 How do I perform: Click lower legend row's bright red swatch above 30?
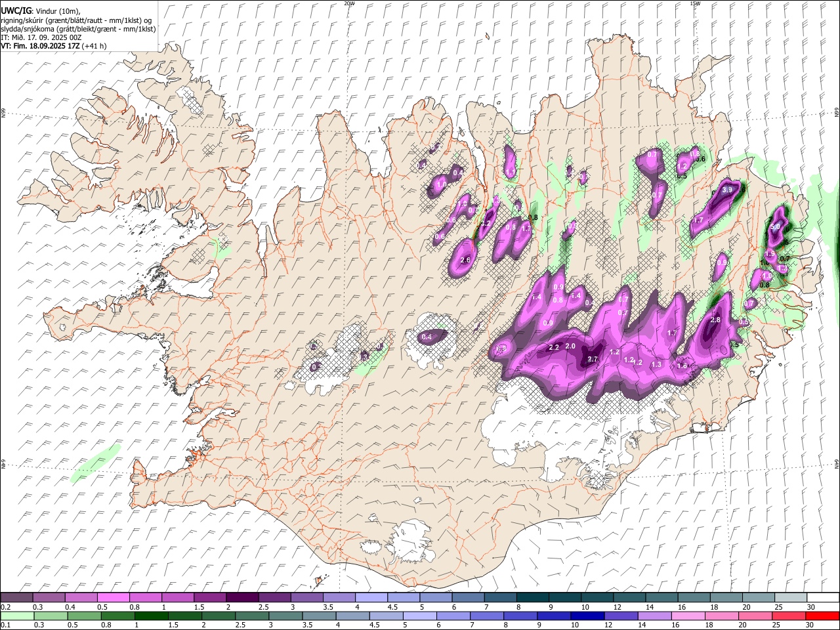[823, 616]
